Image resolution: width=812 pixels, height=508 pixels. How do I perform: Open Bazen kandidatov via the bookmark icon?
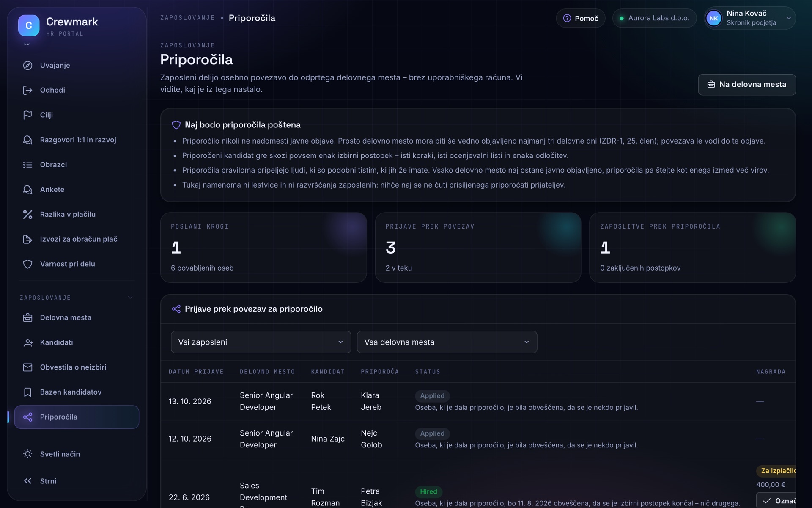tap(27, 392)
